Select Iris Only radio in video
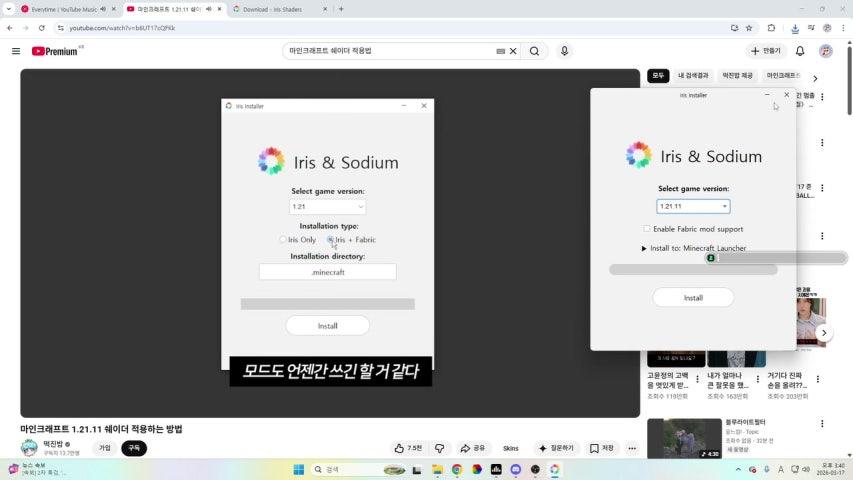The image size is (853, 480). tap(282, 239)
